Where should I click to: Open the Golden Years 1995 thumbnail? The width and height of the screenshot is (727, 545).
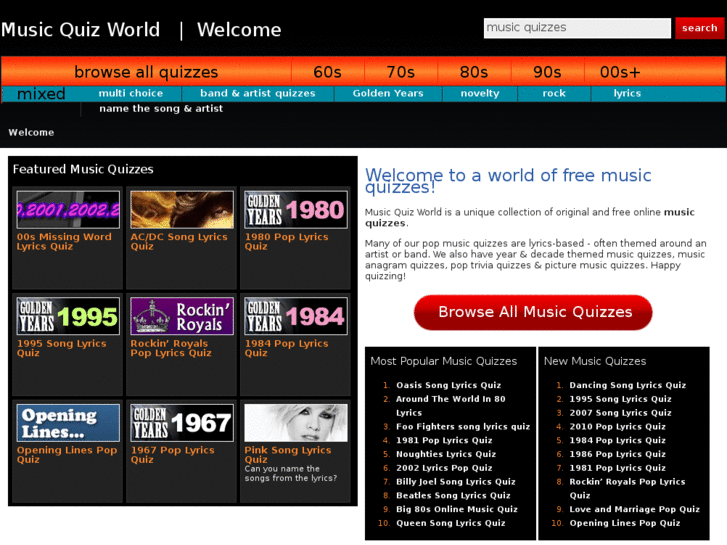[68, 316]
